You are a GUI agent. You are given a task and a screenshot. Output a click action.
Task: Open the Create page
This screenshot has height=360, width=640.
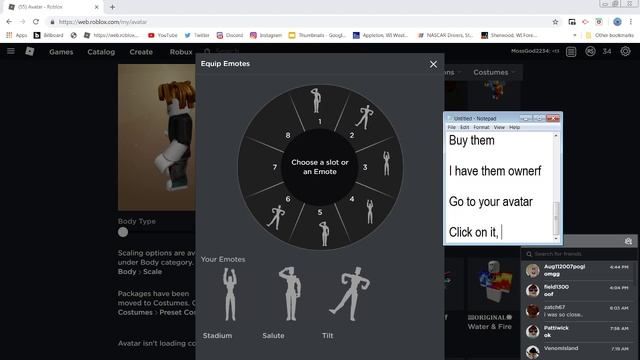(141, 52)
